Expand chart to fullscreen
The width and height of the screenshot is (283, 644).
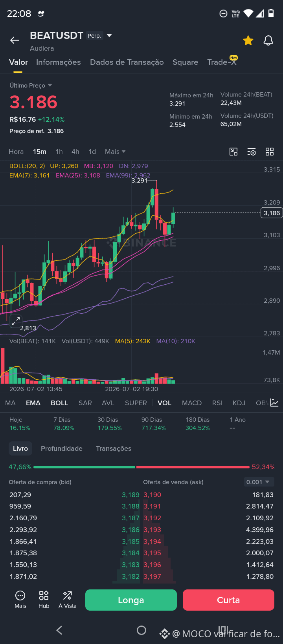click(x=16, y=322)
